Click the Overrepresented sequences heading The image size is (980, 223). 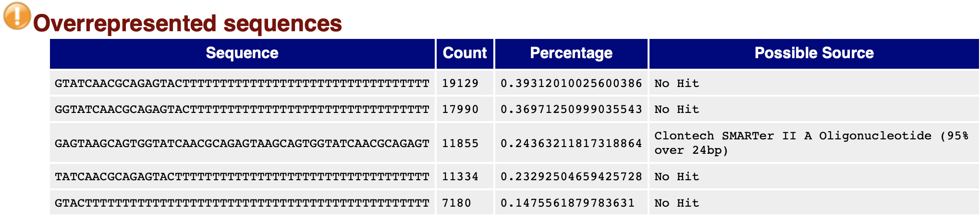(187, 23)
